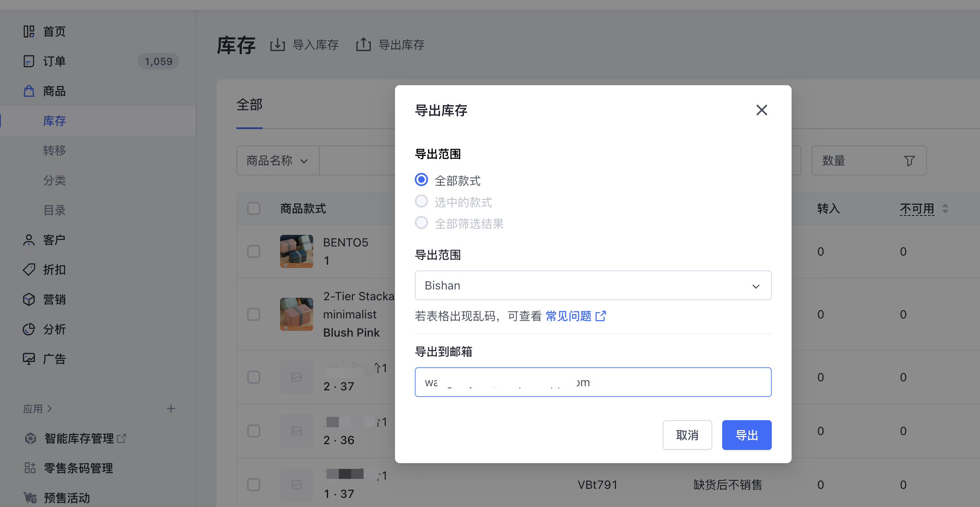The width and height of the screenshot is (980, 507).
Task: Check the 2-Tier Stacka Blush Pink row checkbox
Action: tap(254, 314)
